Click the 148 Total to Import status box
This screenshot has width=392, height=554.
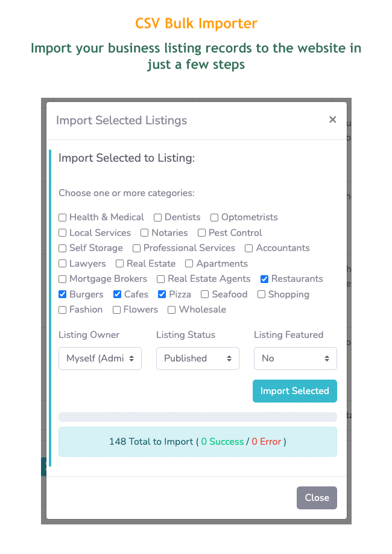point(198,442)
